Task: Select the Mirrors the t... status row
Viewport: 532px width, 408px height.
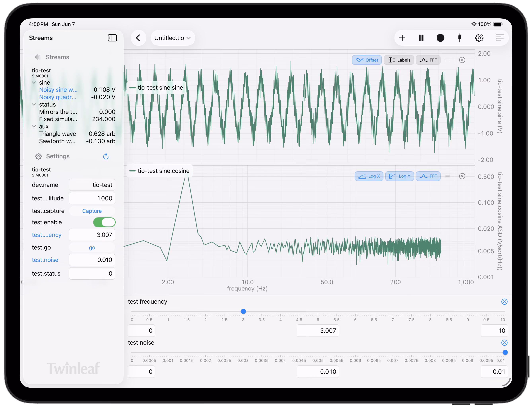Action: [x=77, y=112]
